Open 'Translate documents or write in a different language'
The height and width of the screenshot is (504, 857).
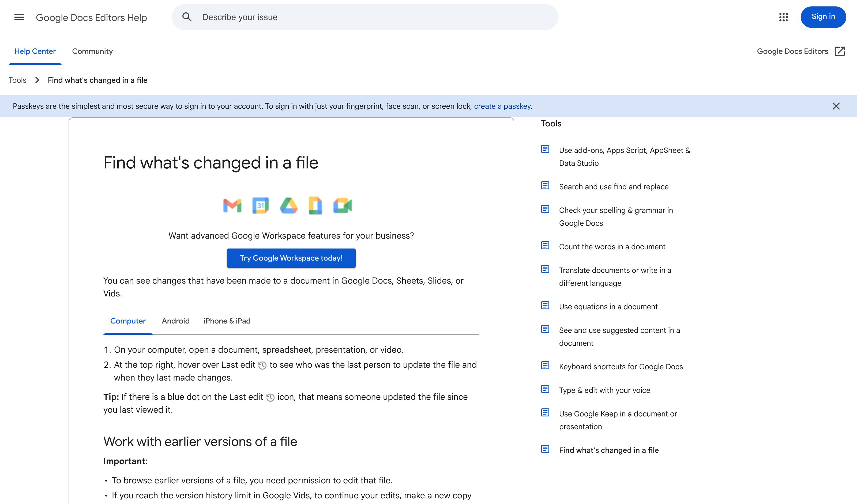tap(615, 276)
